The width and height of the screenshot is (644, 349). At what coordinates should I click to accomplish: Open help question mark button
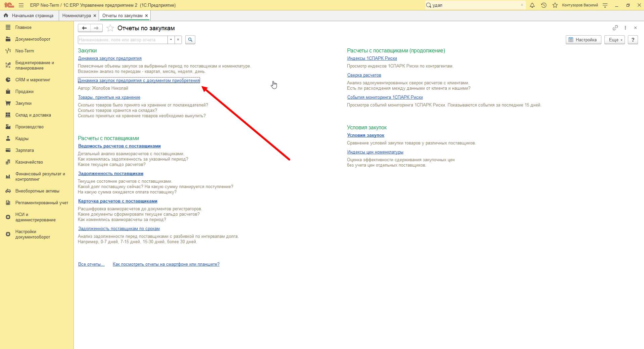(x=633, y=40)
